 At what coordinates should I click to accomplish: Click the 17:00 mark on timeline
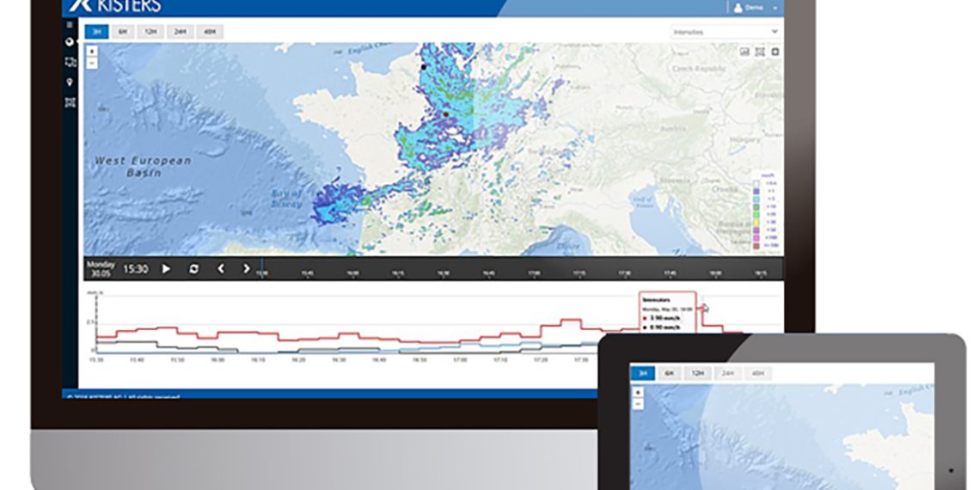535,273
